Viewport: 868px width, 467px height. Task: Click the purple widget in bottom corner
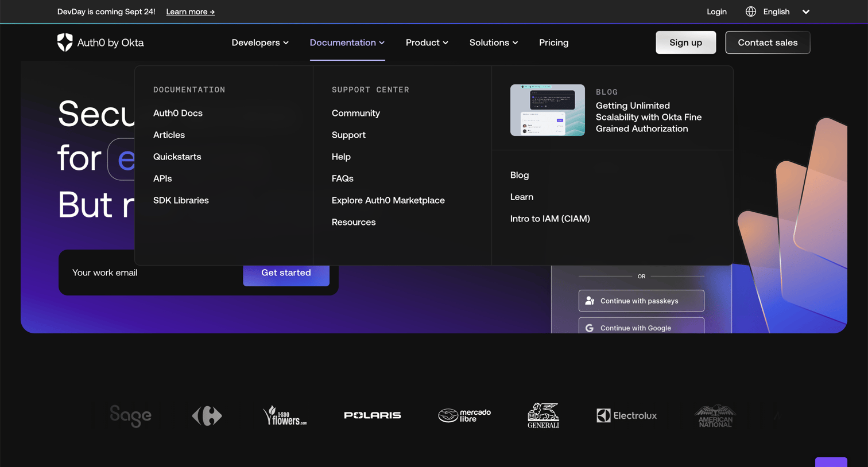(831, 462)
